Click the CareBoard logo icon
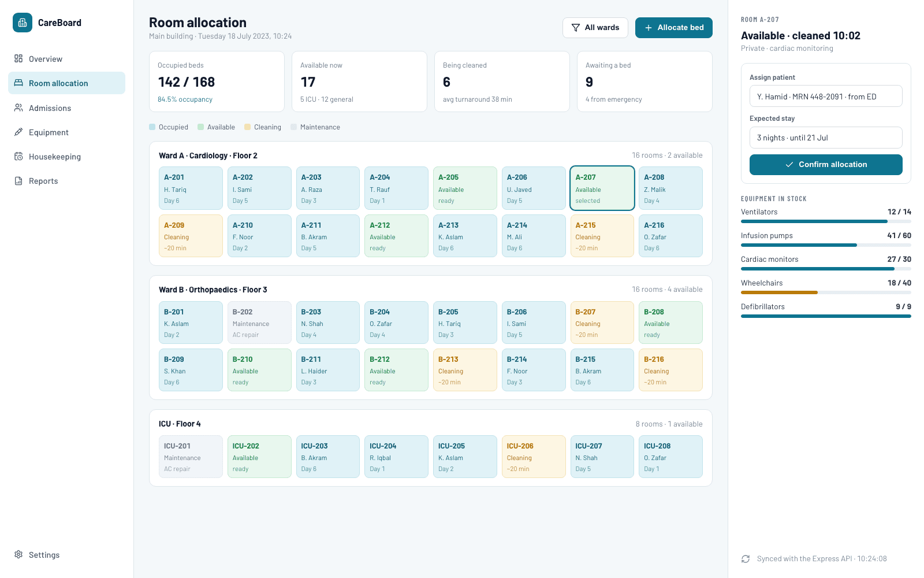Image resolution: width=924 pixels, height=578 pixels. coord(23,23)
